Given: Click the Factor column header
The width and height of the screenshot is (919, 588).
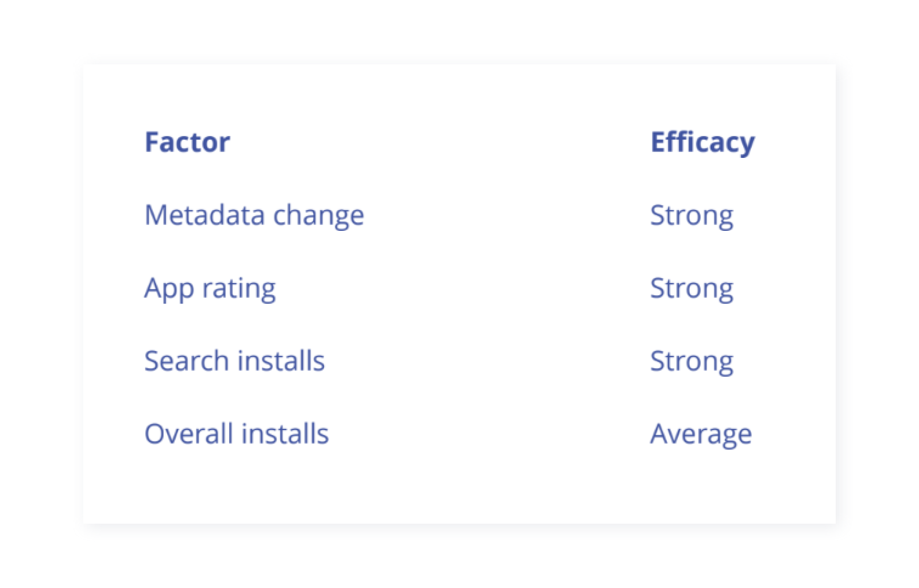Looking at the screenshot, I should click(187, 142).
